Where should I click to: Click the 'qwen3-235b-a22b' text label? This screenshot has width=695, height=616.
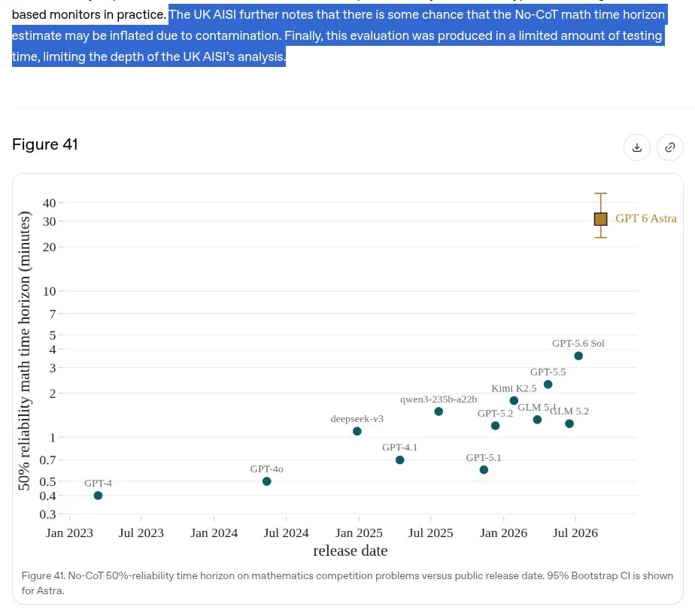(x=439, y=399)
